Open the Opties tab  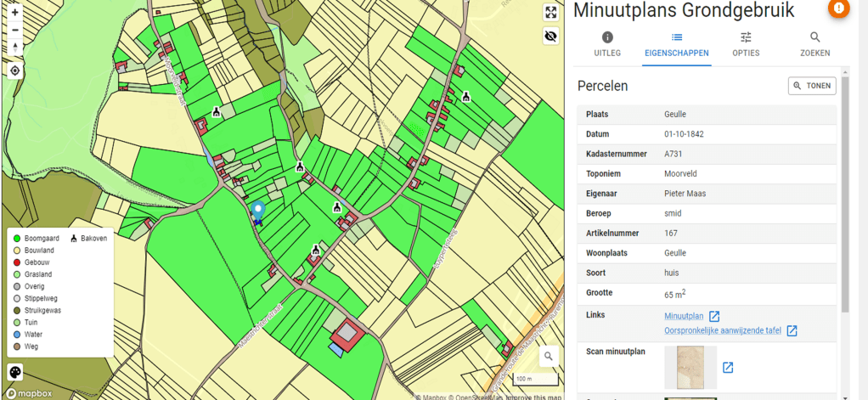746,44
